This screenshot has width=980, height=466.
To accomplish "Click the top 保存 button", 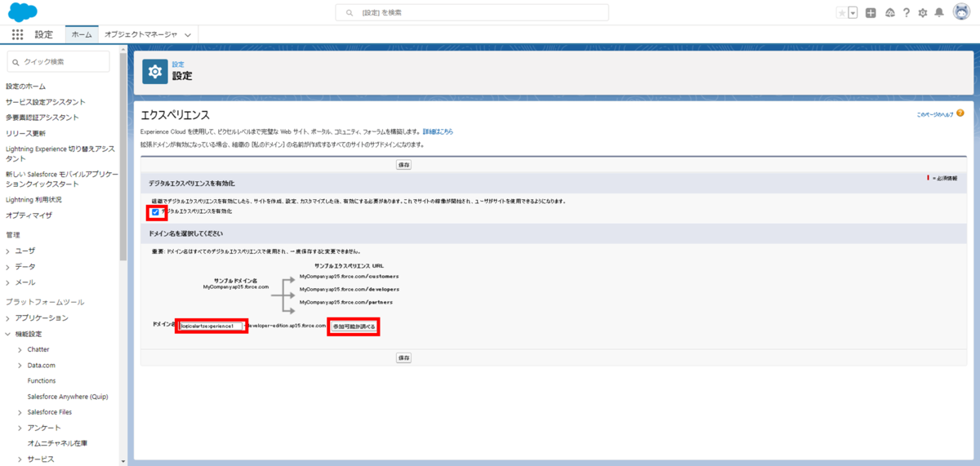I will 403,165.
